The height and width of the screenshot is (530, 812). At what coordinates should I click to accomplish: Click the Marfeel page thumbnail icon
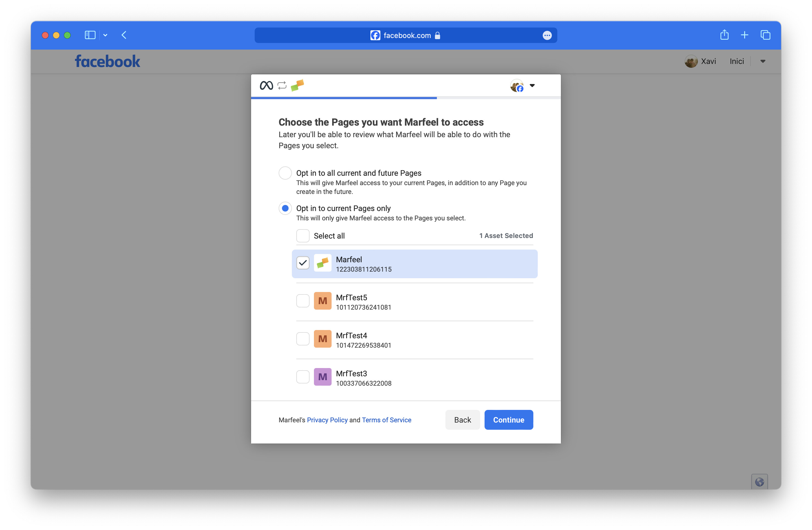[x=322, y=263]
